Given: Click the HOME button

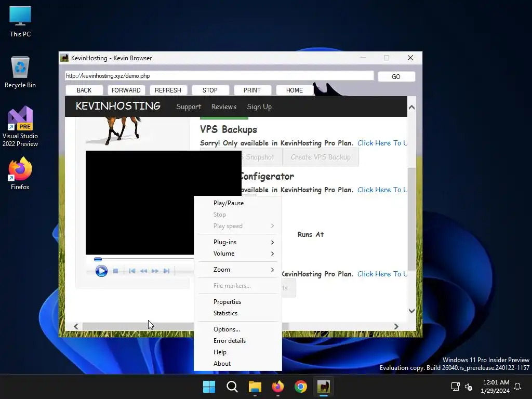Looking at the screenshot, I should click(x=295, y=90).
